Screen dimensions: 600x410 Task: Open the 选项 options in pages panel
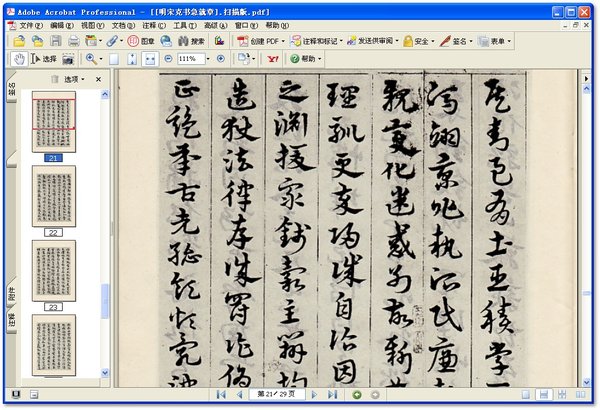[74, 79]
